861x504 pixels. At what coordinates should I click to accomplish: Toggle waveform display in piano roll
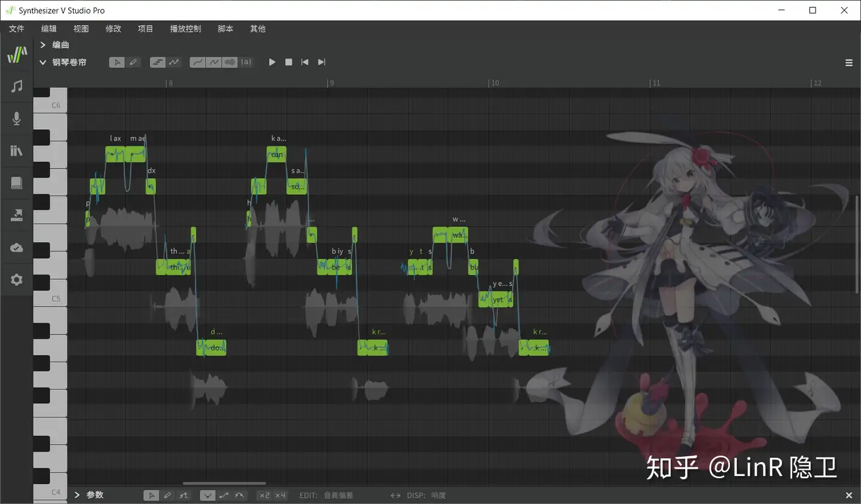click(230, 62)
